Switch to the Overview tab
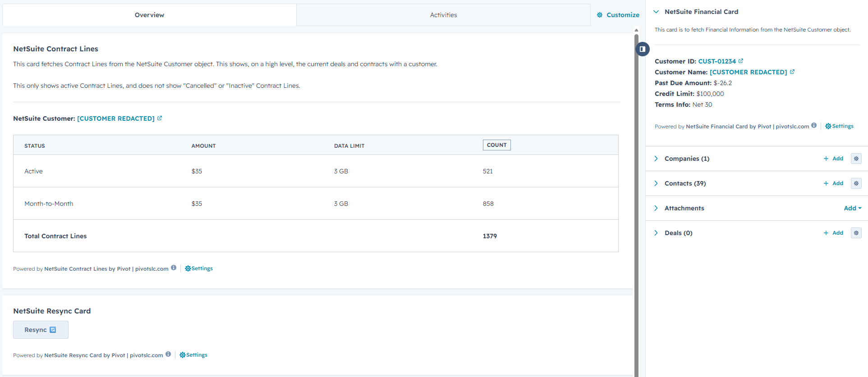Image resolution: width=868 pixels, height=377 pixels. [x=149, y=15]
